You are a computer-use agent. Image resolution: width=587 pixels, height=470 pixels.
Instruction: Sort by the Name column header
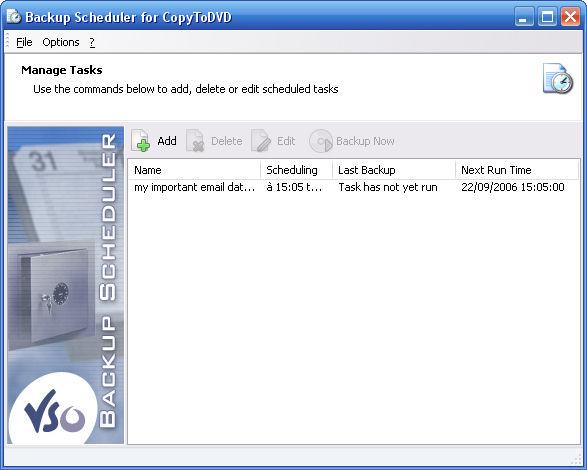point(194,170)
